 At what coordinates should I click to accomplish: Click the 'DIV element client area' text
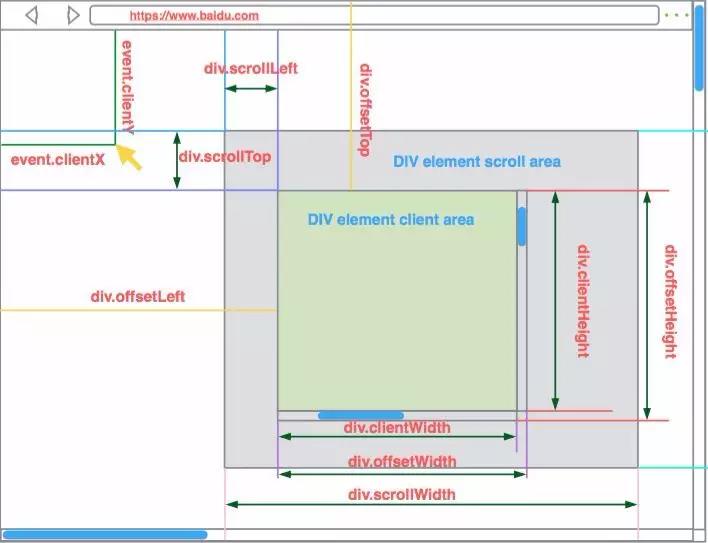click(x=391, y=220)
